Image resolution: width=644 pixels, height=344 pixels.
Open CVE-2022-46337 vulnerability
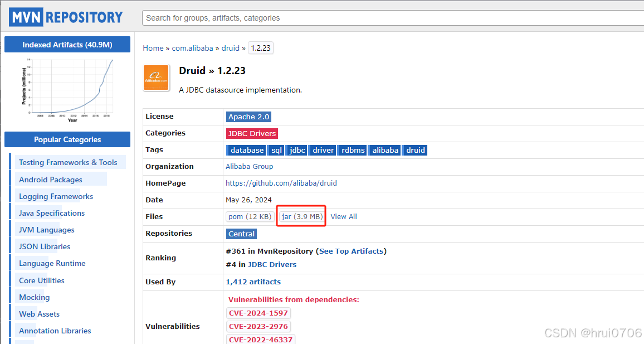tap(261, 340)
